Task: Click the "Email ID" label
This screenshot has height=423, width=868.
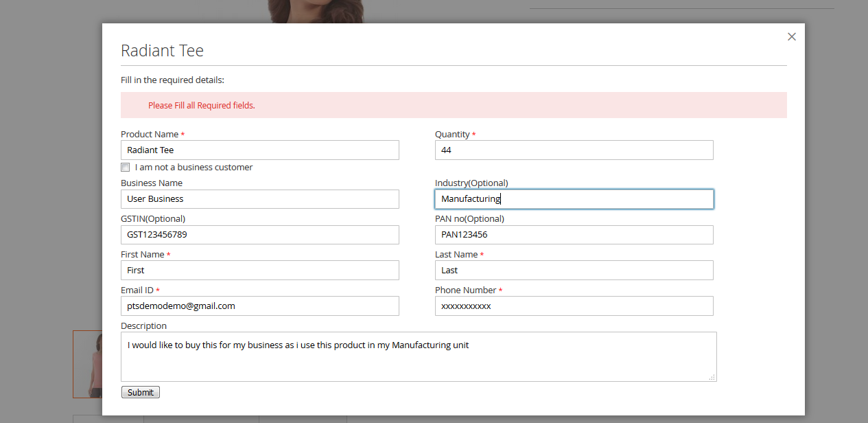Action: 137,290
